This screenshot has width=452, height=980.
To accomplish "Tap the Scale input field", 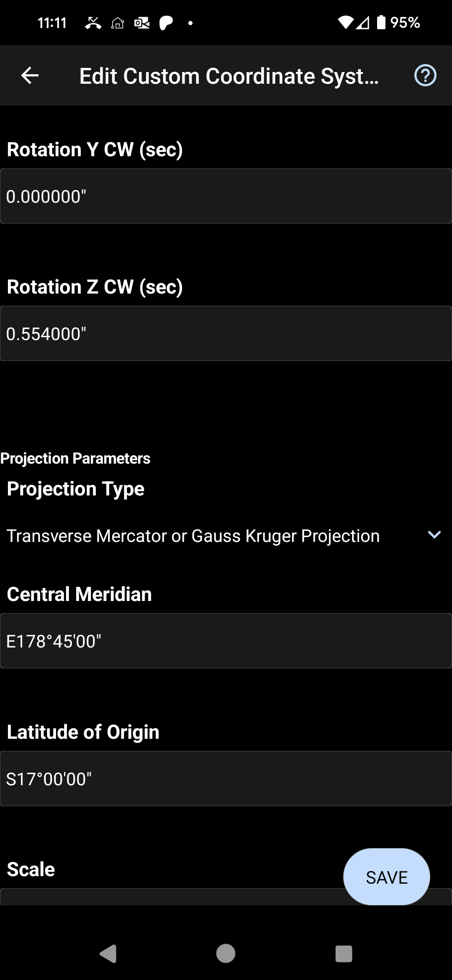I will click(167, 897).
